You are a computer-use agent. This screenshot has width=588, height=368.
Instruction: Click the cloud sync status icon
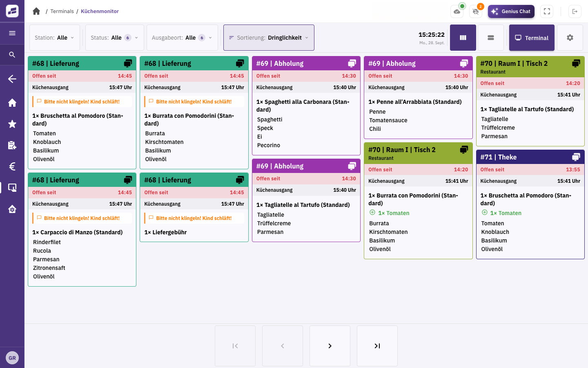(x=457, y=11)
